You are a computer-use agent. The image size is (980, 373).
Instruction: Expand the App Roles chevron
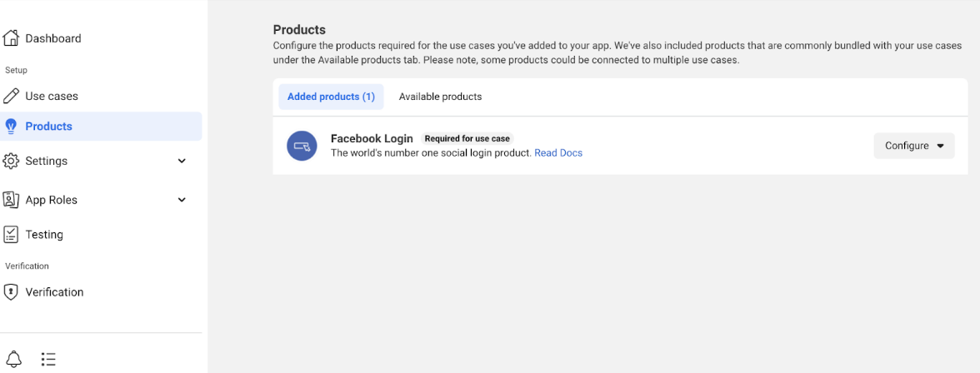click(182, 200)
